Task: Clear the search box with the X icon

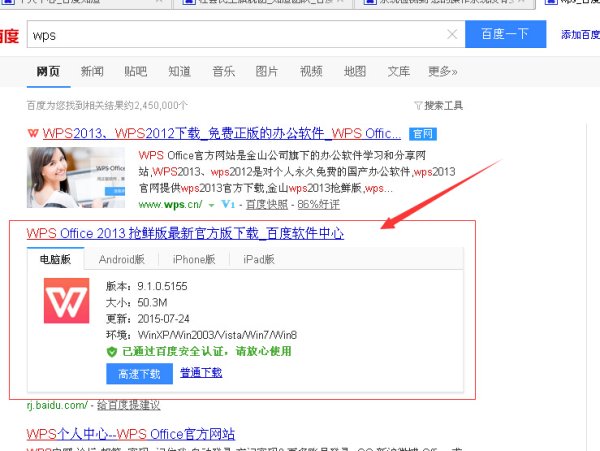Action: point(452,34)
